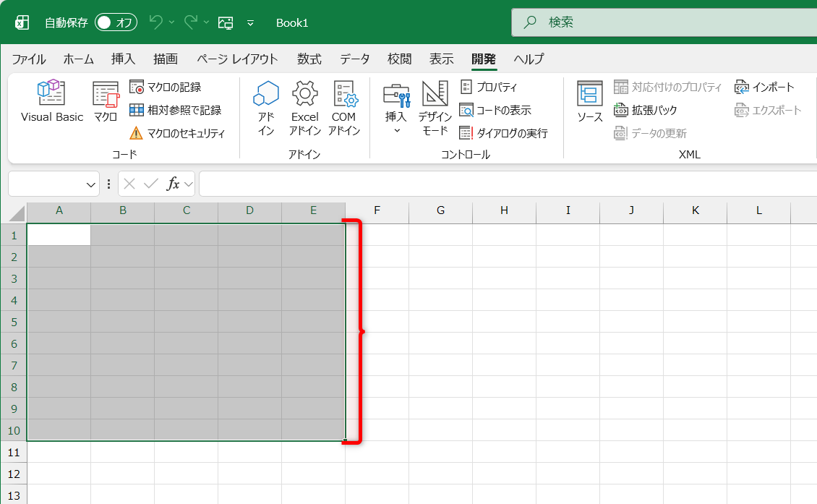The image size is (817, 504).
Task: Select column C header
Action: [x=187, y=210]
